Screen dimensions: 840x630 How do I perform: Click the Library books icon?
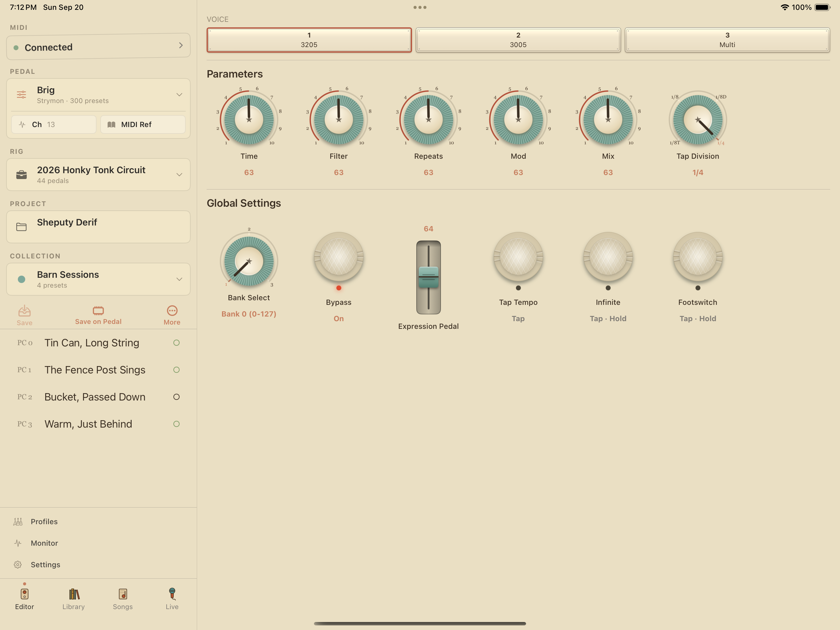pyautogui.click(x=74, y=594)
